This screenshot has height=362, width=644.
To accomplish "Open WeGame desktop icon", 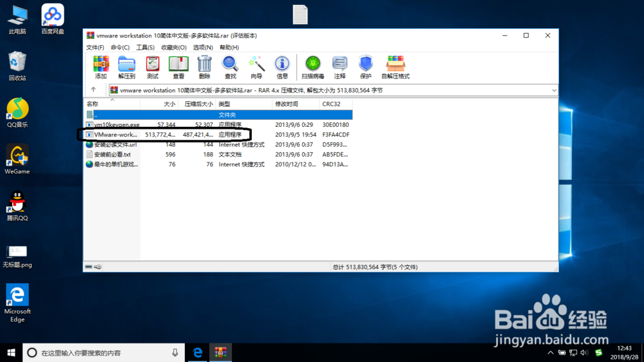I will click(x=17, y=160).
